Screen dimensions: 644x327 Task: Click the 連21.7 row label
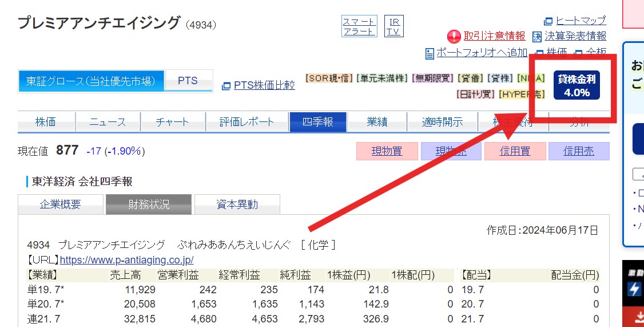pyautogui.click(x=43, y=319)
